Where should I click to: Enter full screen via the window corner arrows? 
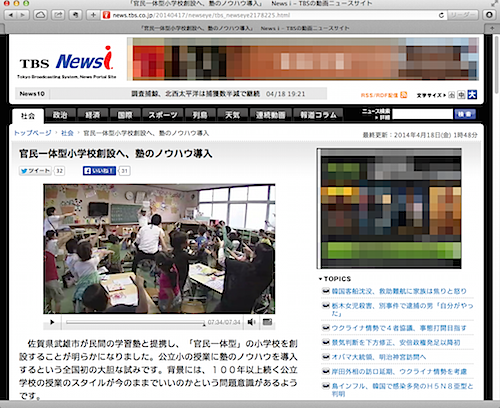(494, 3)
